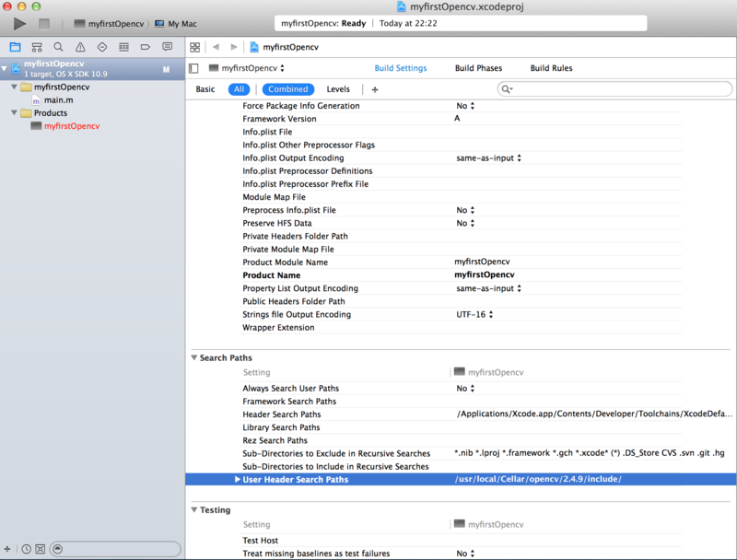
Task: Click the /usr/local/Cellar/opencv include path value
Action: pyautogui.click(x=538, y=479)
